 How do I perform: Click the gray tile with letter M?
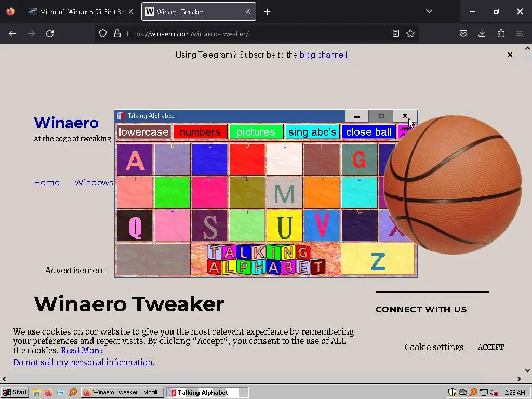click(x=284, y=192)
